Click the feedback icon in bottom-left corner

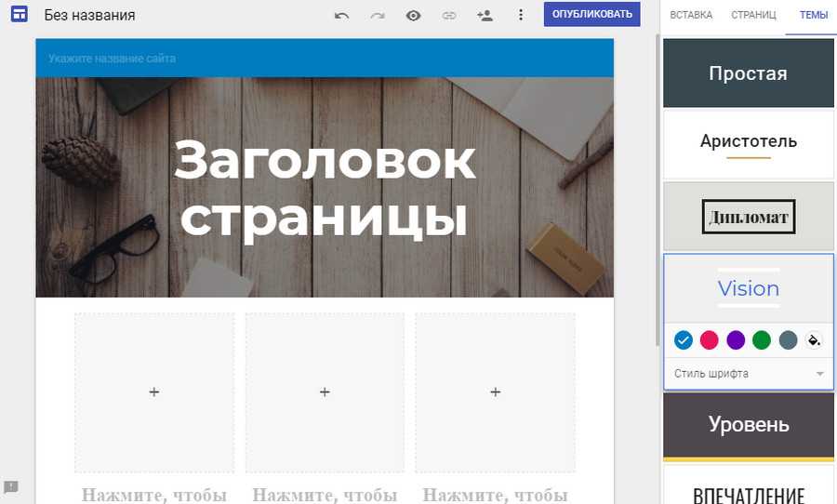11,486
